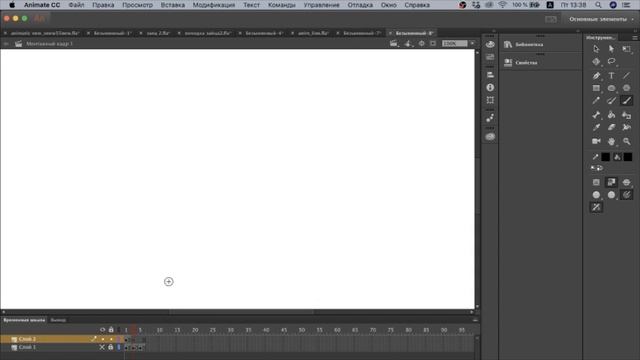Screen dimensions: 640x360
Task: Switch to the Временная шкала tab
Action: point(24,320)
